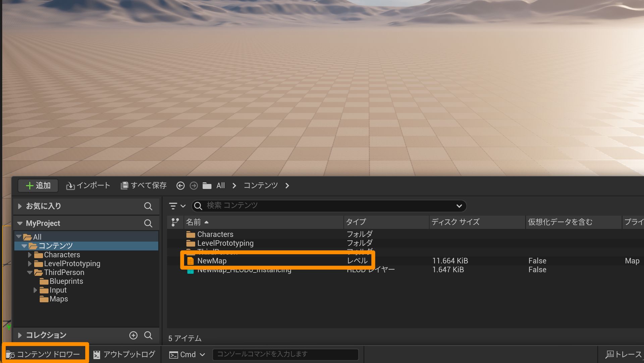Click the search icon in the コレクション section
644x363 pixels.
(x=148, y=335)
